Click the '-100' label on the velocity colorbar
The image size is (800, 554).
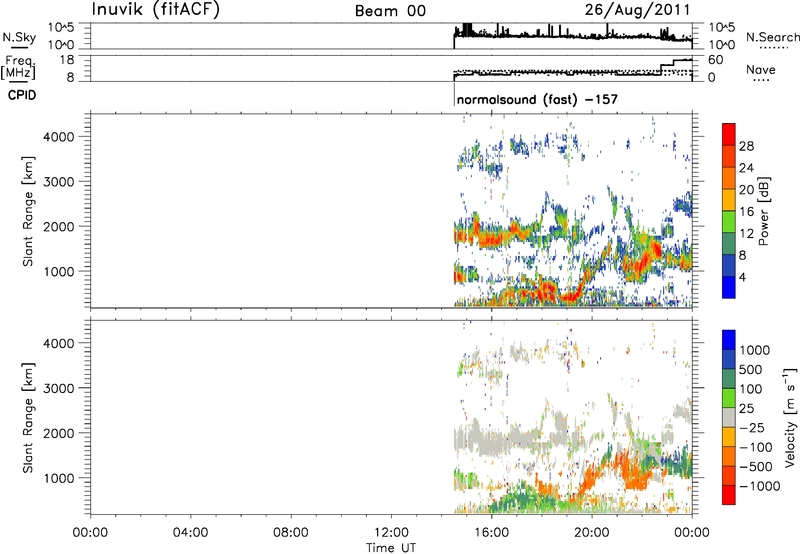click(x=756, y=447)
